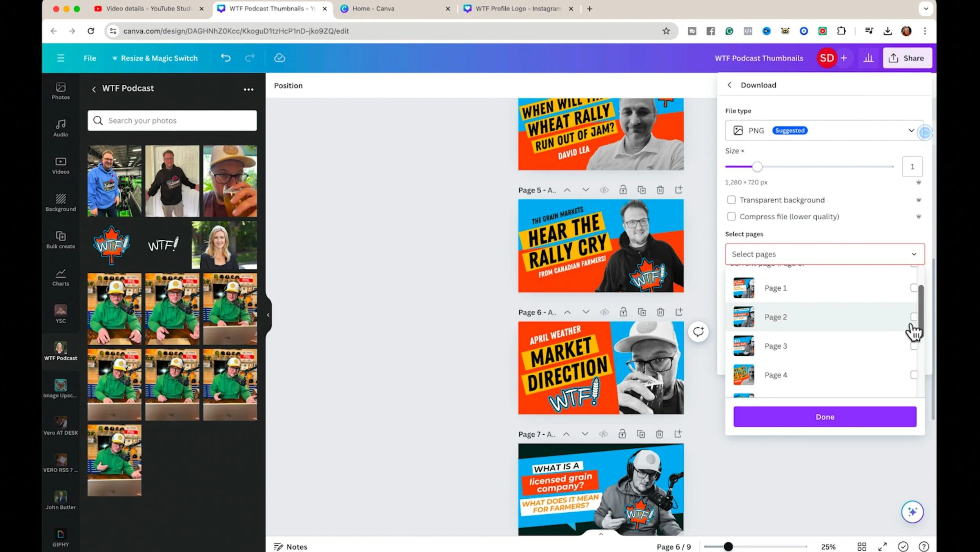
Task: Delete Page 6 with trash icon
Action: coord(661,312)
